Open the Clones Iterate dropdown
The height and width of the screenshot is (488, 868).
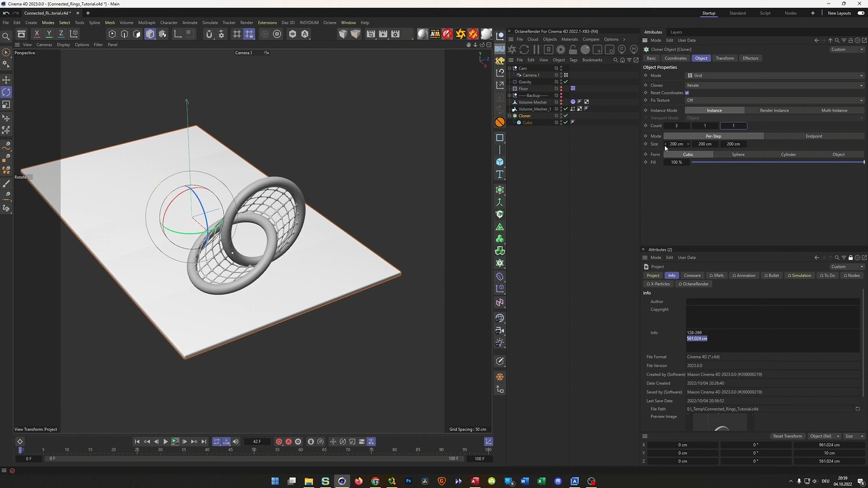(x=775, y=86)
